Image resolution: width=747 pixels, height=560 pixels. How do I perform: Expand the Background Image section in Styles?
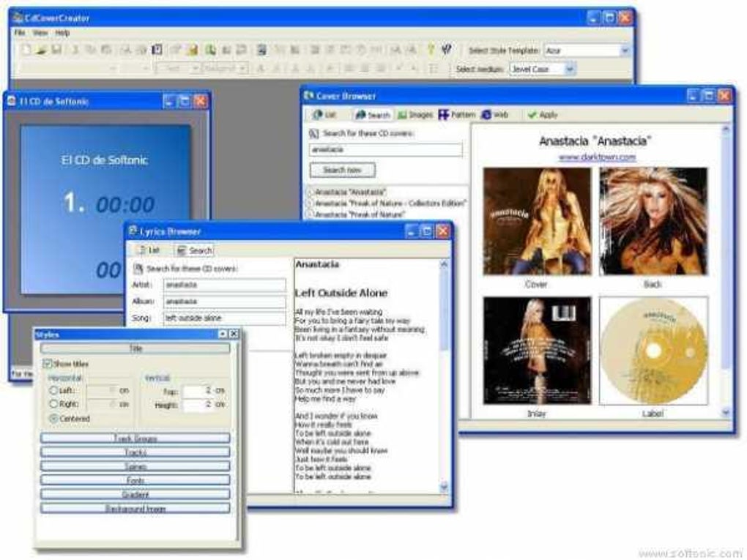(135, 508)
